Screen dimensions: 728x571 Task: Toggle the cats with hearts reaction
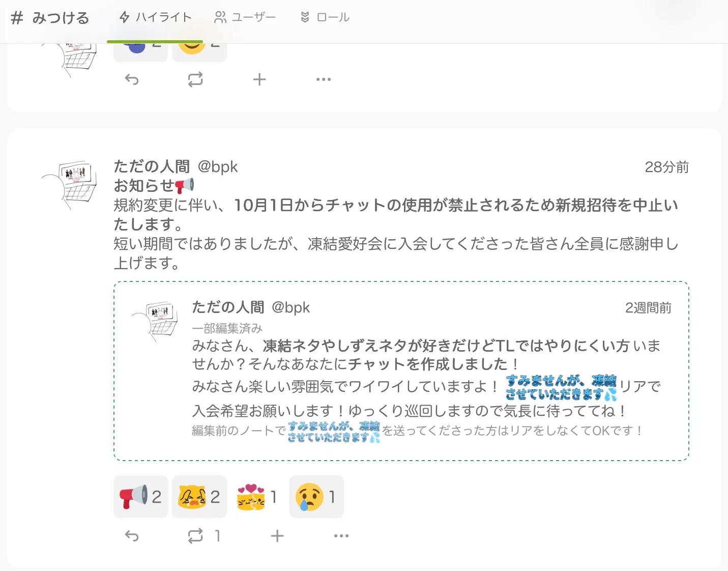[x=258, y=497]
